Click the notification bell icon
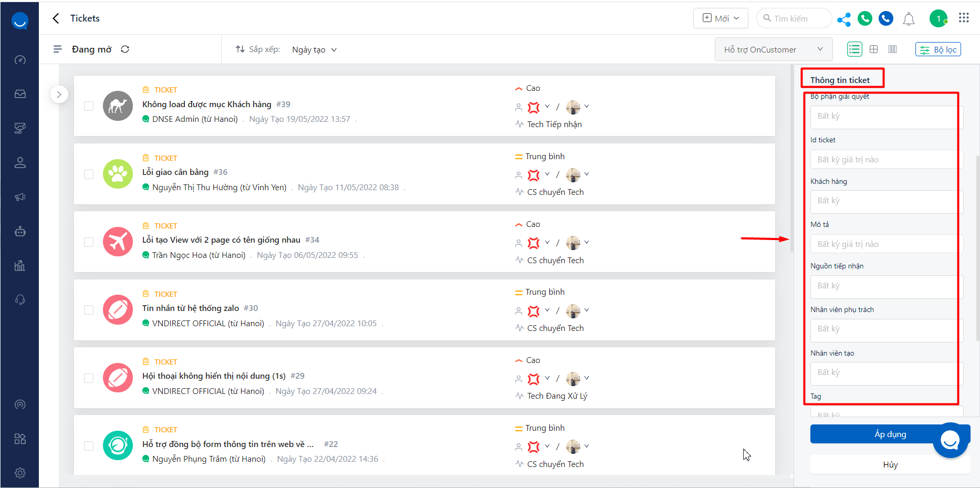Screen dimensions: 980x488 (x=909, y=19)
